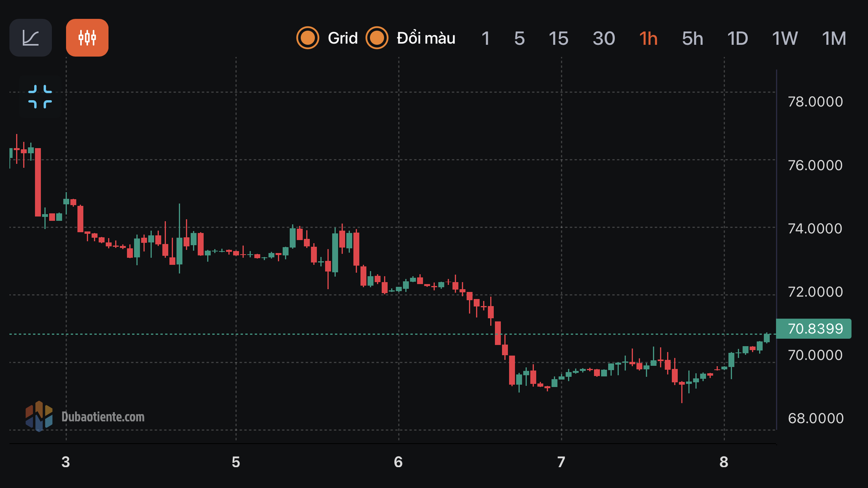Click the latest green candle at chart's right end
The height and width of the screenshot is (488, 868).
[767, 338]
